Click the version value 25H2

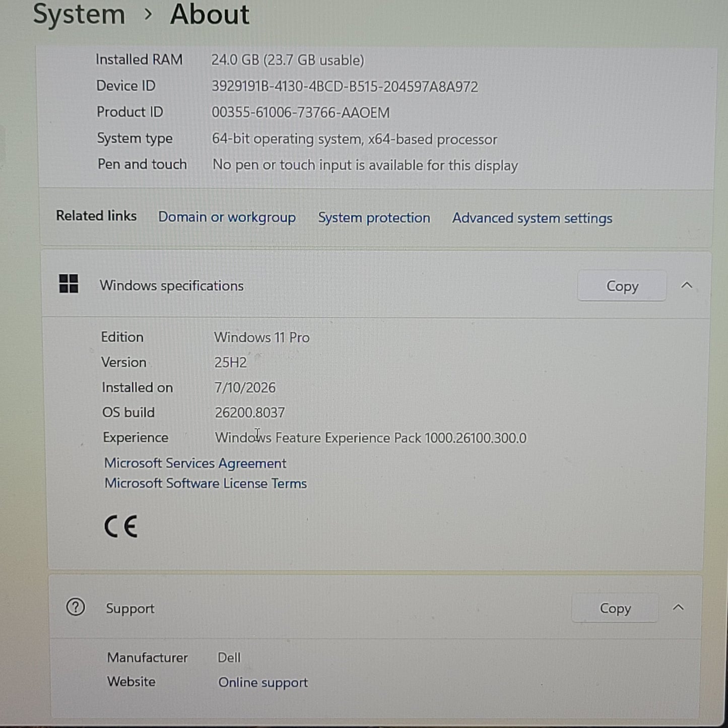pyautogui.click(x=231, y=362)
